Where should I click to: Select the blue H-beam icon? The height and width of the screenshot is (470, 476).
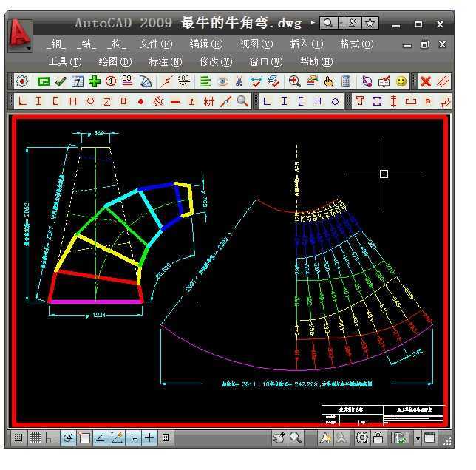[318, 101]
